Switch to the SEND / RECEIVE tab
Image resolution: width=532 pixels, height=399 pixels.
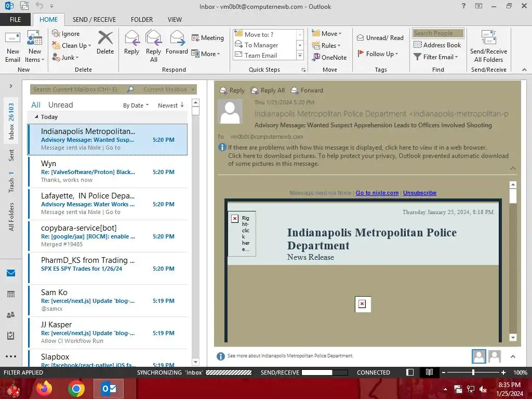point(95,20)
